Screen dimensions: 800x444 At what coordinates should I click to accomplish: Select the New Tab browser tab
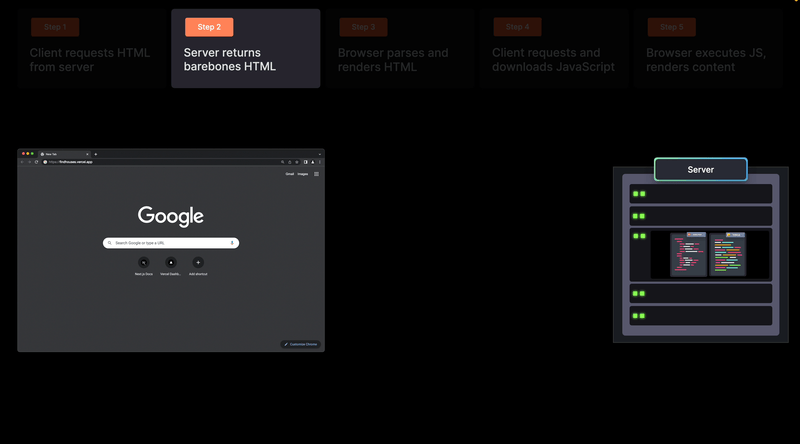tap(64, 154)
